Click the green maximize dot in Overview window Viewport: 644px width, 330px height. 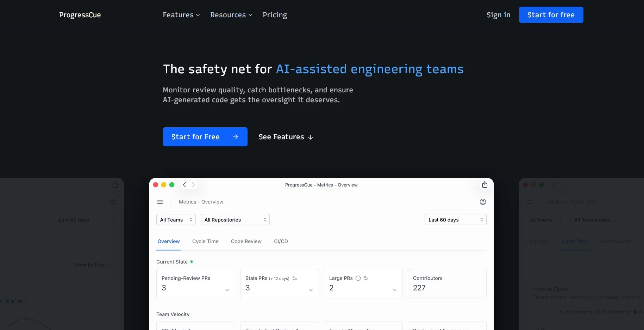172,185
